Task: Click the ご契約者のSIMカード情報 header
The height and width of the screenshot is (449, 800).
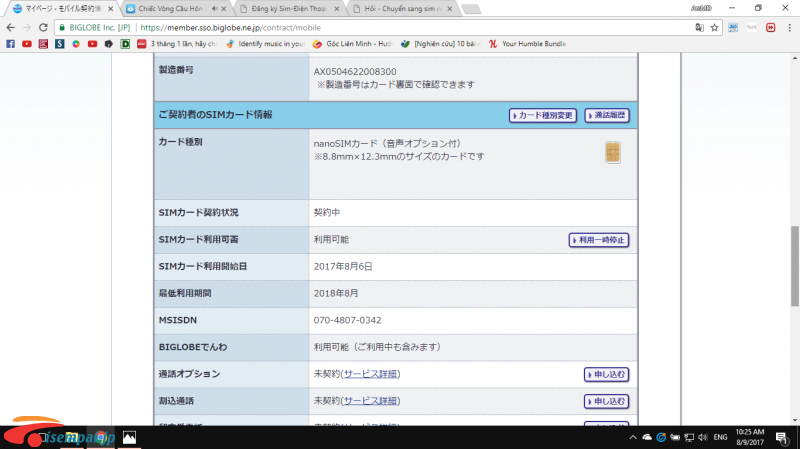Action: (x=215, y=115)
